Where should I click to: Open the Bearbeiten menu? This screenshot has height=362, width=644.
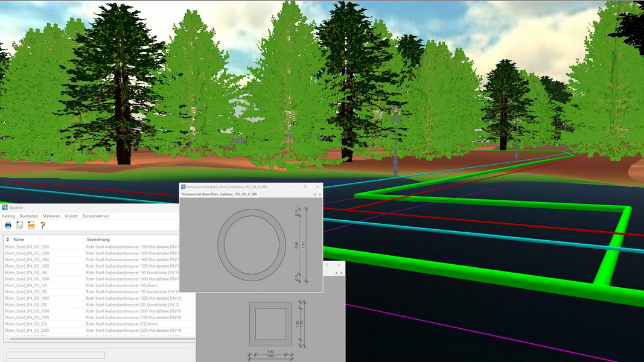(29, 216)
